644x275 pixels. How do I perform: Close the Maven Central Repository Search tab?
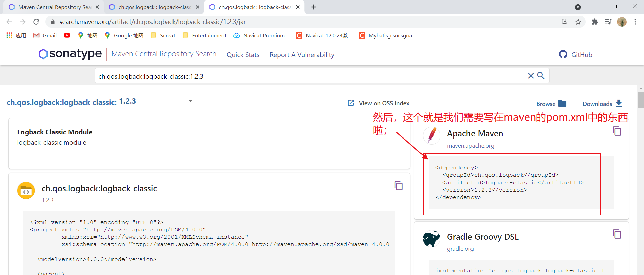pyautogui.click(x=97, y=7)
